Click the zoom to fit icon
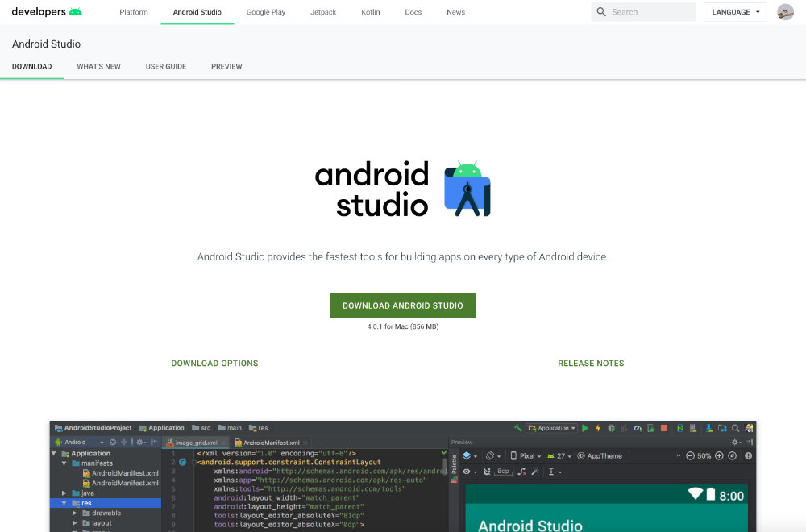The height and width of the screenshot is (532, 806). point(733,456)
